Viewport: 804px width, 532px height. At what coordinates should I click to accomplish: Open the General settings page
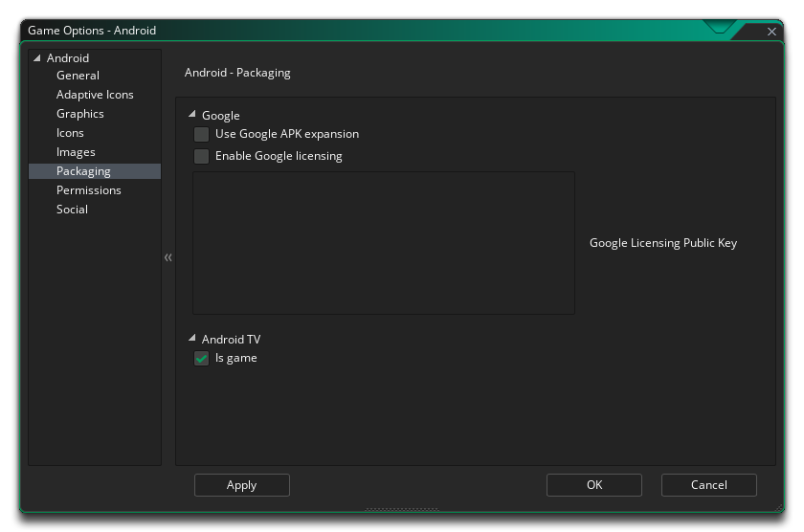pos(78,76)
